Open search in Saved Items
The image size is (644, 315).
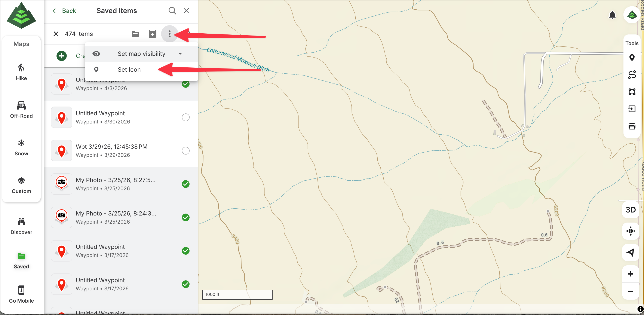coord(172,11)
